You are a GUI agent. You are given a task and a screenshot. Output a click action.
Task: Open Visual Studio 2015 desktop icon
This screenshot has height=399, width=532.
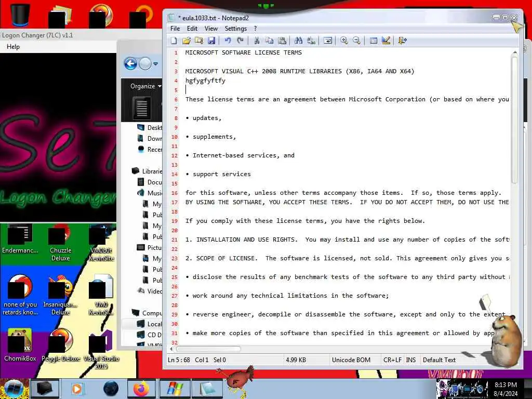(101, 349)
